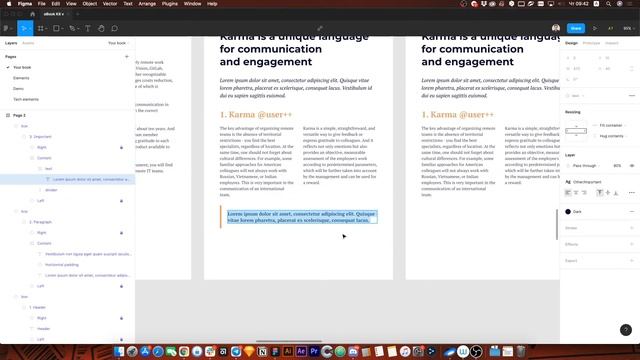Viewport: 640px width, 360px height.
Task: Toggle dot marker on Right layer under 1. Header
Action: point(121,318)
